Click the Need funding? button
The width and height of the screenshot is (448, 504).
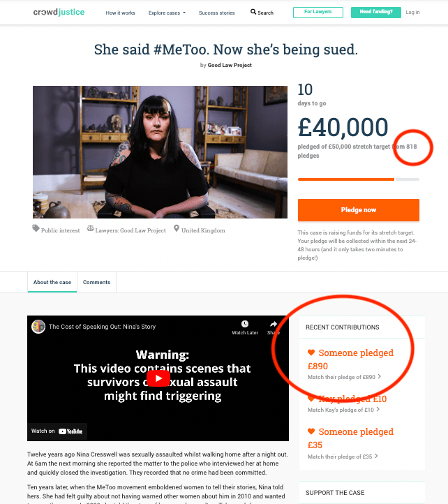tap(376, 13)
